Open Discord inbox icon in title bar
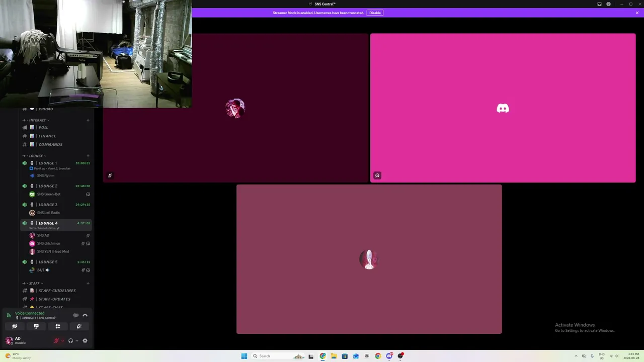 [x=599, y=4]
